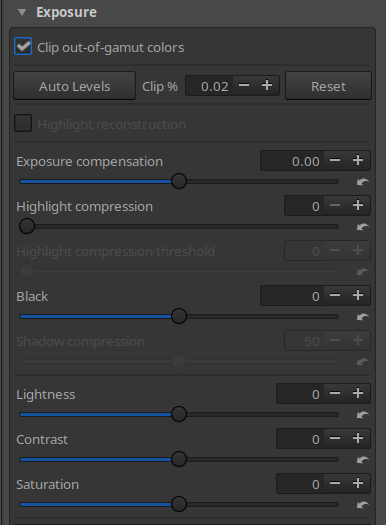Click the Black slider reset arrow icon
This screenshot has height=525, width=386.
pyautogui.click(x=363, y=317)
